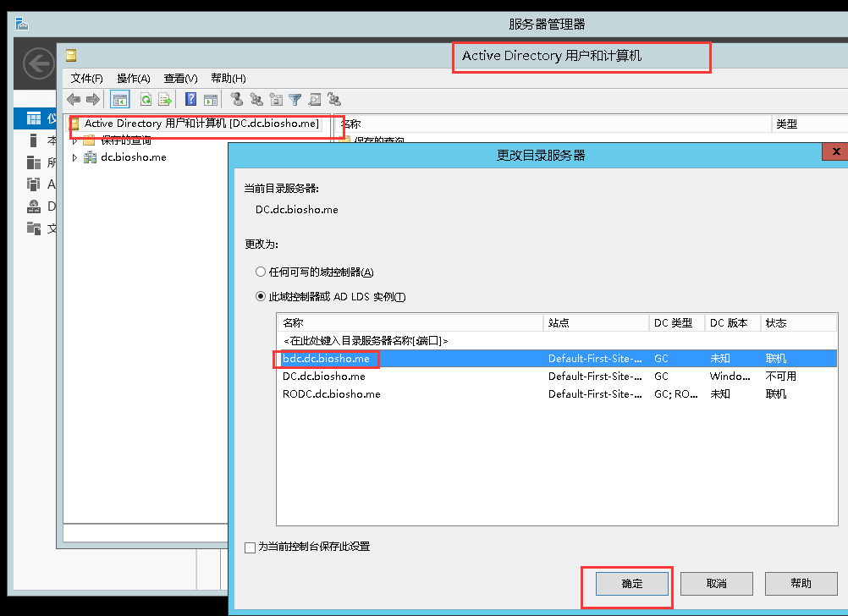Select the RODC.dc.biosho.me server row
This screenshot has height=616, width=848.
(557, 394)
